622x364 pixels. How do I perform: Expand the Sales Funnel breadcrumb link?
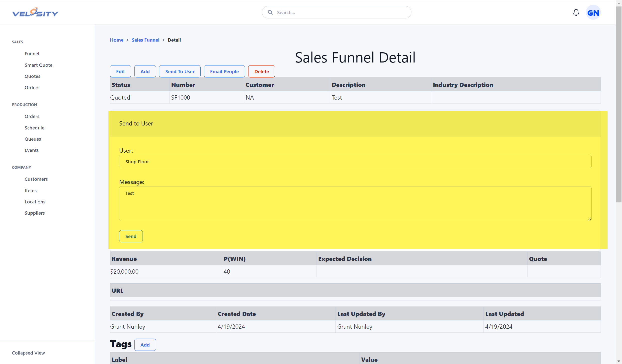tap(145, 39)
